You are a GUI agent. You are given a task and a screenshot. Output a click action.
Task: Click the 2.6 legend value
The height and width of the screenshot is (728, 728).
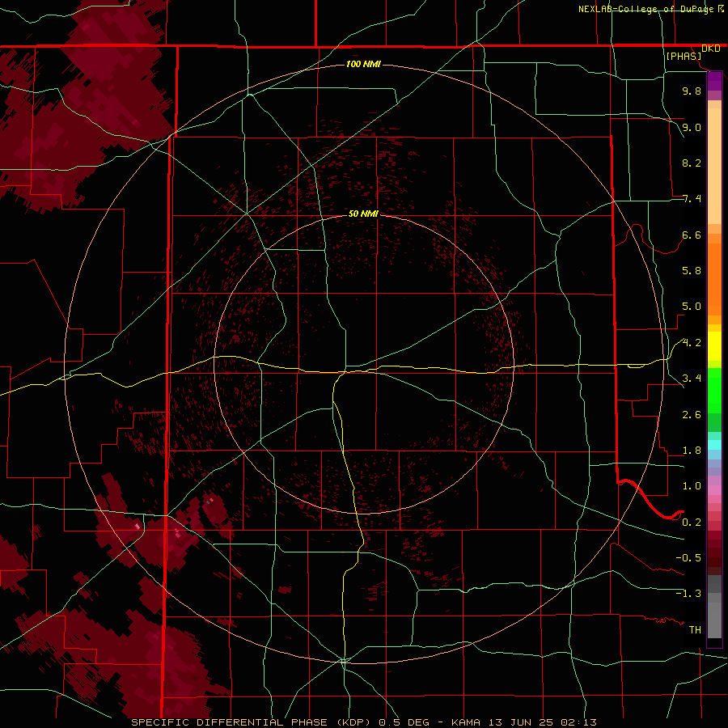692,415
